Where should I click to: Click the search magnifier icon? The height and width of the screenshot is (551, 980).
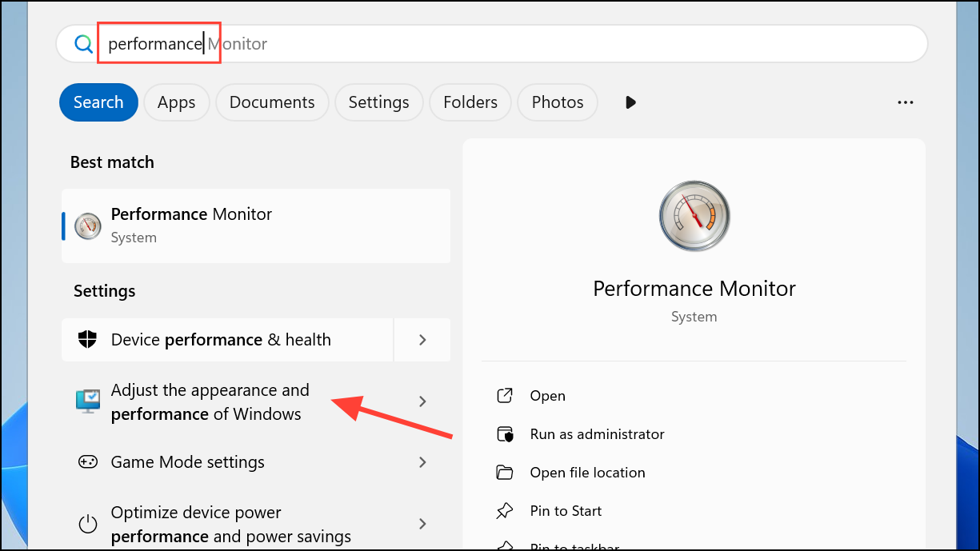point(84,44)
